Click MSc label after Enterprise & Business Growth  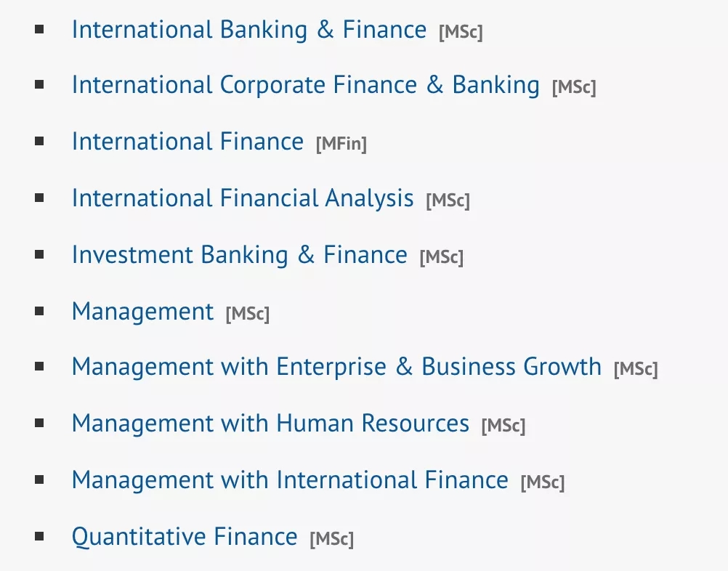(636, 369)
